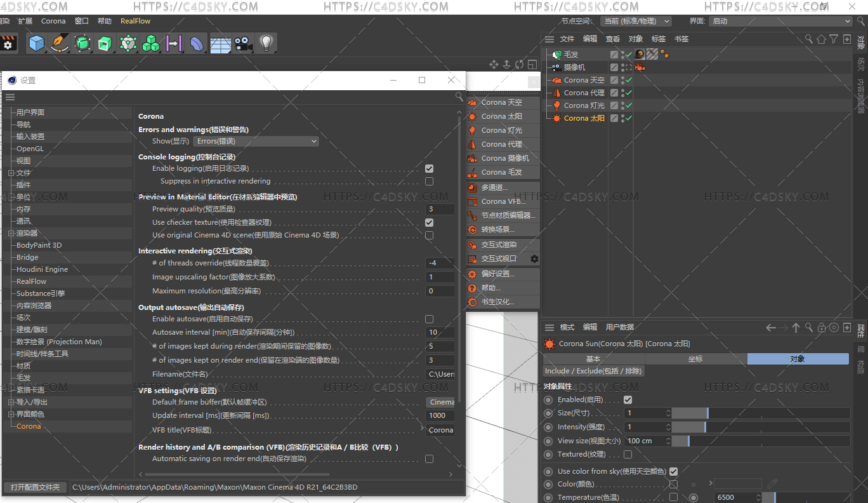Open the Show(显示) Errors dropdown

pyautogui.click(x=256, y=141)
